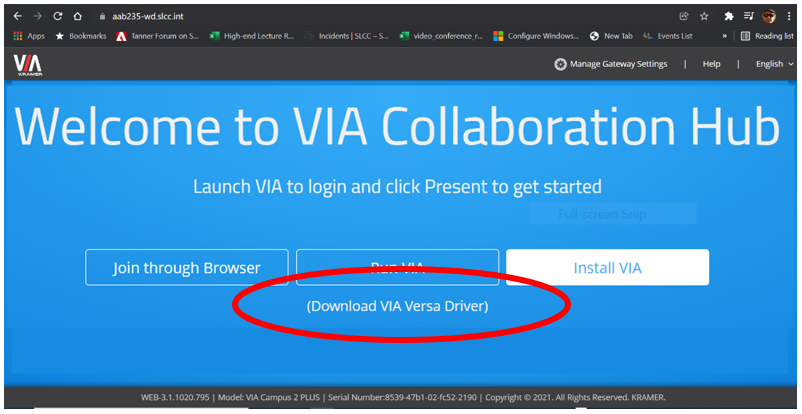Image resolution: width=802 pixels, height=414 pixels.
Task: Click the Serial Number text in the footer
Action: 403,398
